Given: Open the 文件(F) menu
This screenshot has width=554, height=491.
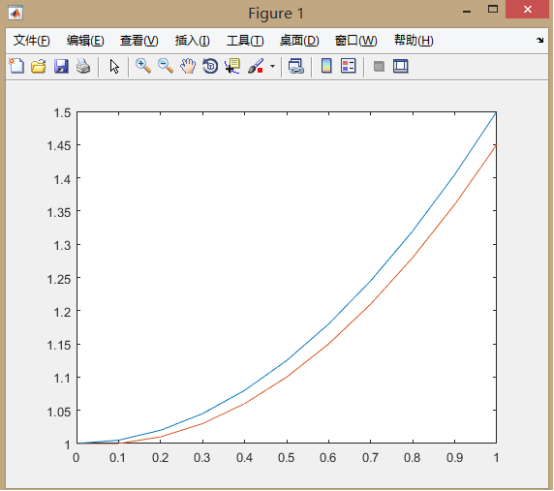Looking at the screenshot, I should point(31,41).
